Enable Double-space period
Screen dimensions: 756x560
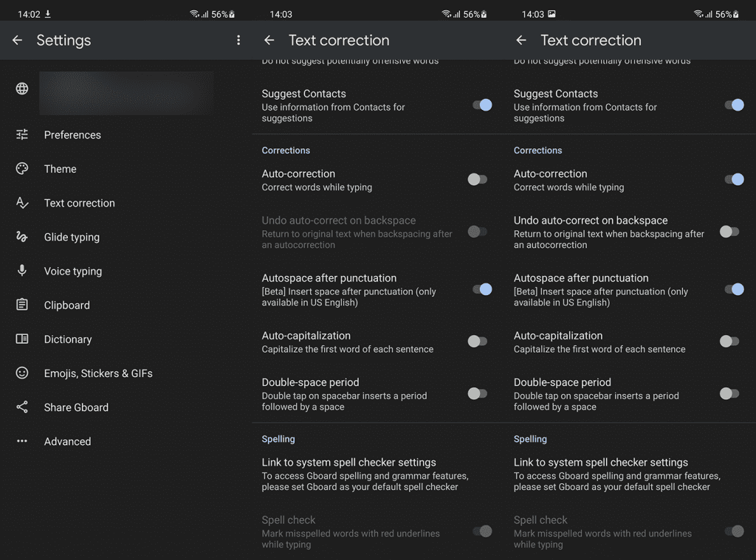coord(478,393)
